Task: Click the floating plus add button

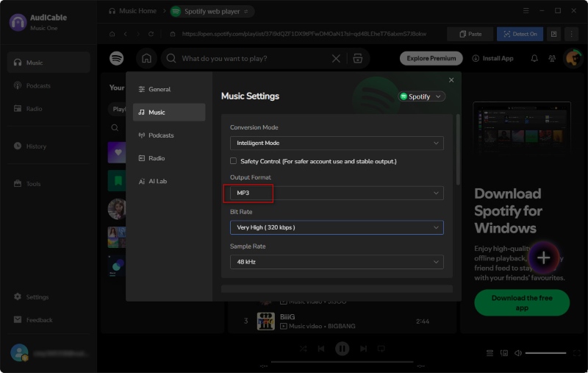Action: pyautogui.click(x=544, y=257)
